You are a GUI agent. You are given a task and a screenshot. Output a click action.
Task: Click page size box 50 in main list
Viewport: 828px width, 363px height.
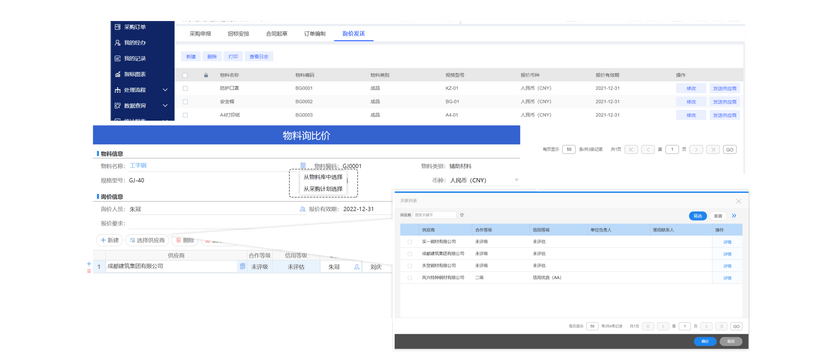point(569,150)
